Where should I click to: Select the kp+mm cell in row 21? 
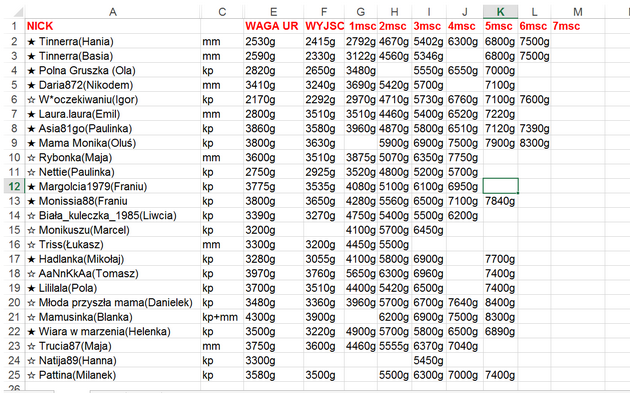(222, 317)
